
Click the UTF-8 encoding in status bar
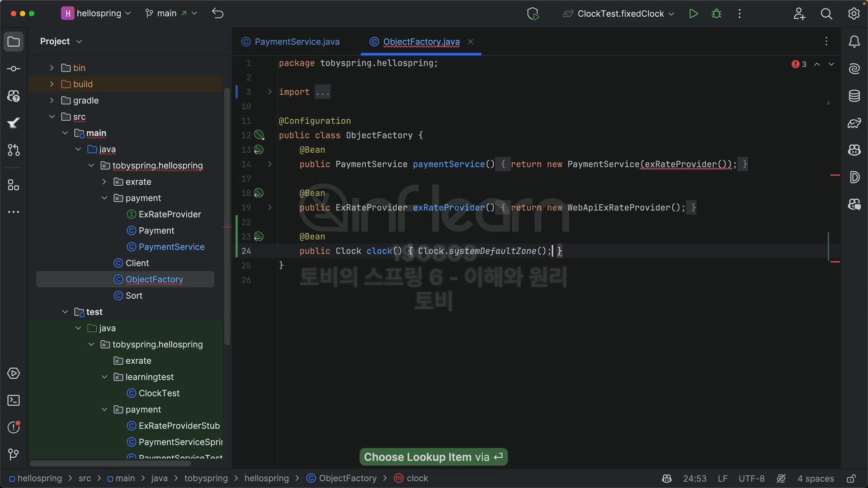pyautogui.click(x=751, y=479)
